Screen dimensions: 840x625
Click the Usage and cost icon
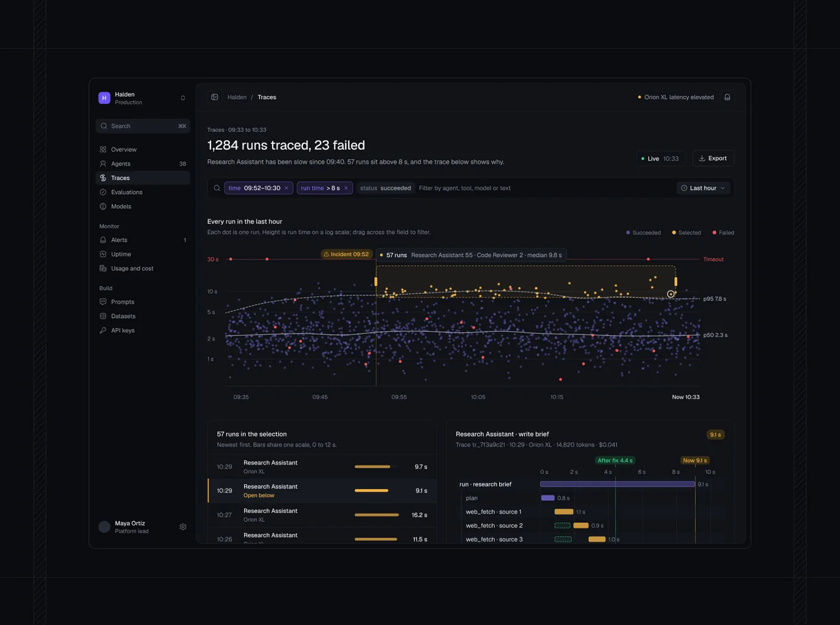tap(103, 269)
